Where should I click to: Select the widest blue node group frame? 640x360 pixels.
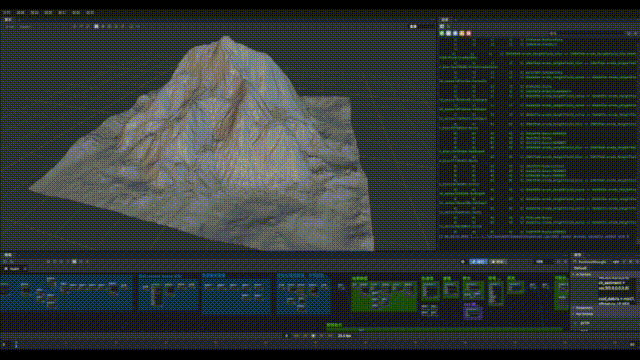click(67, 293)
